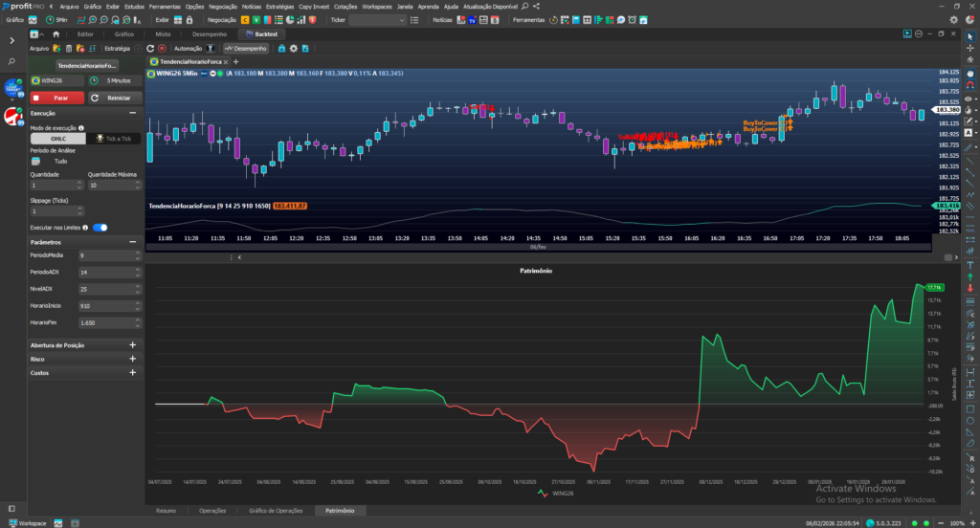Toggle the Executar nos Limites switch
This screenshot has height=528, width=980.
coord(100,228)
